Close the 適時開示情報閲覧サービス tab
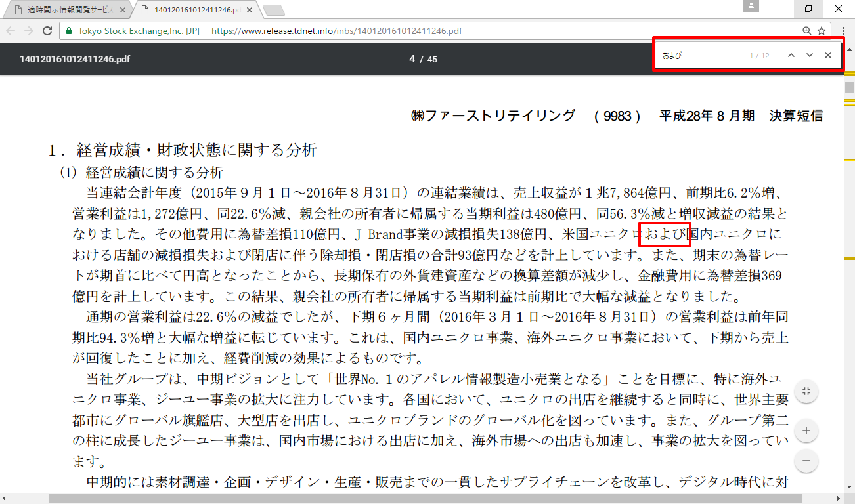855x504 pixels. coord(123,10)
